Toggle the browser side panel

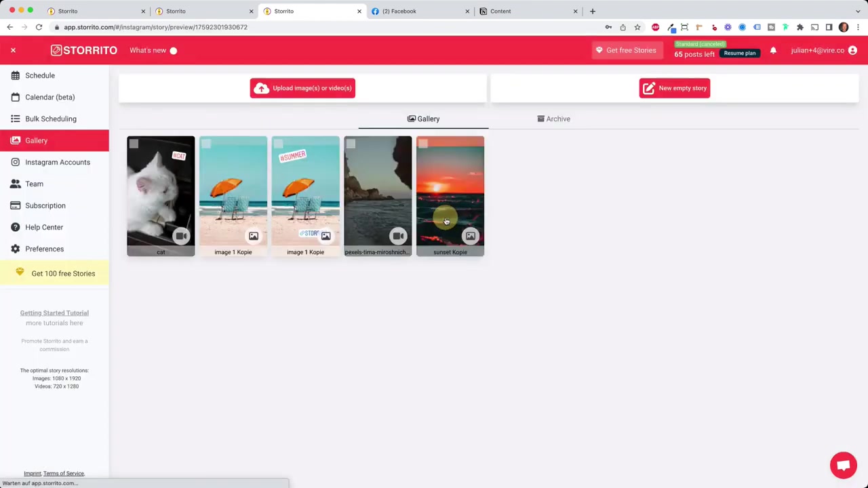pos(829,27)
